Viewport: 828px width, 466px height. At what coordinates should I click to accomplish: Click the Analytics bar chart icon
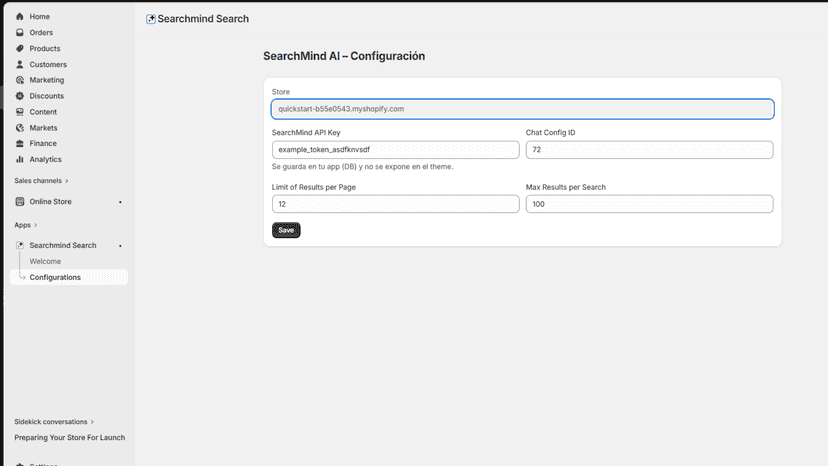(x=20, y=159)
